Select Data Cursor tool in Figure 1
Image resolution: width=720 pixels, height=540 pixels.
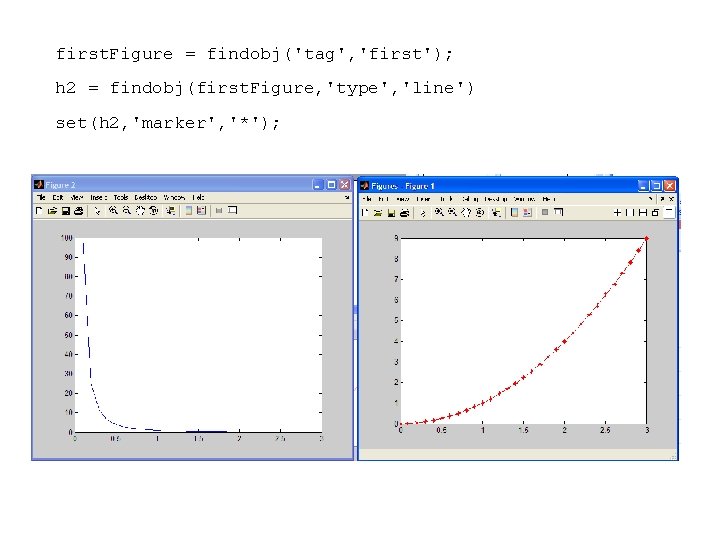pos(496,212)
